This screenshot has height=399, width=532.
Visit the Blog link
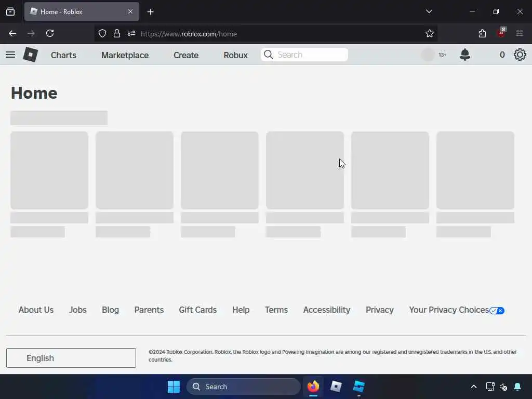click(110, 310)
